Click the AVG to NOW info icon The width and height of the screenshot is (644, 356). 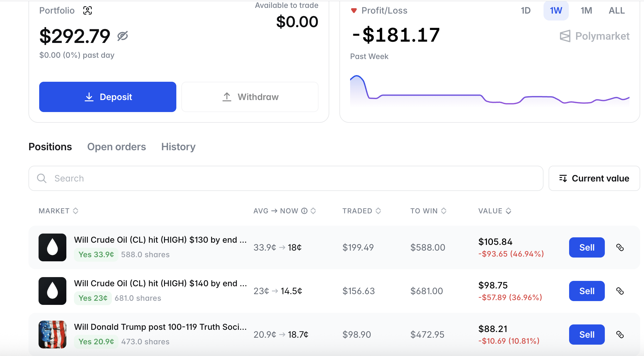304,211
